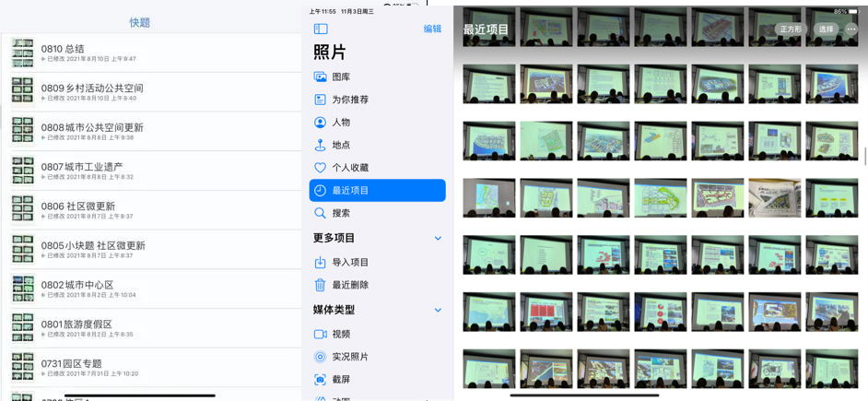Toggle the Photos sidebar icon
Image resolution: width=868 pixels, height=401 pixels.
pyautogui.click(x=321, y=29)
